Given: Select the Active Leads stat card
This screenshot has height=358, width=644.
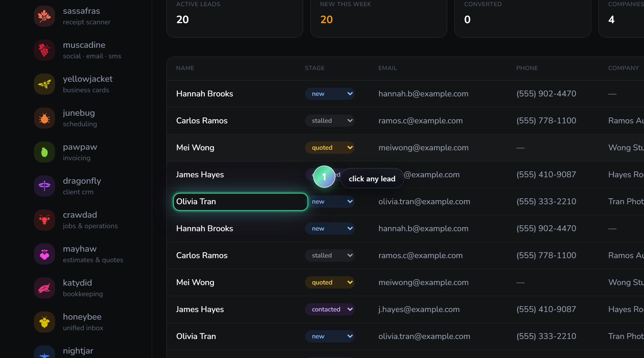Looking at the screenshot, I should click(235, 18).
